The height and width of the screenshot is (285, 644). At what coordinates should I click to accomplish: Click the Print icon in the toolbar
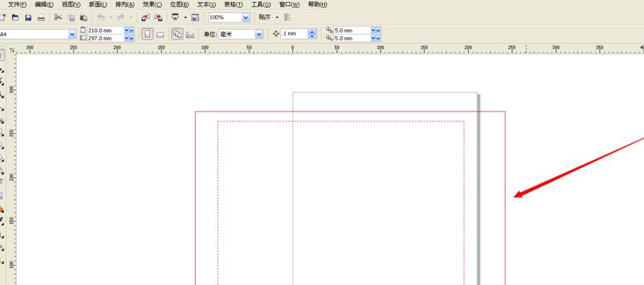point(41,17)
